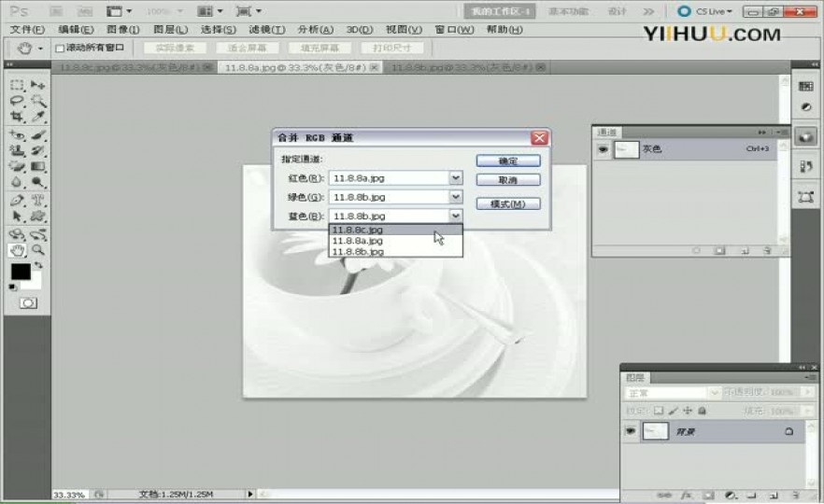The height and width of the screenshot is (504, 824).
Task: Select the Zoom tool
Action: [x=37, y=250]
